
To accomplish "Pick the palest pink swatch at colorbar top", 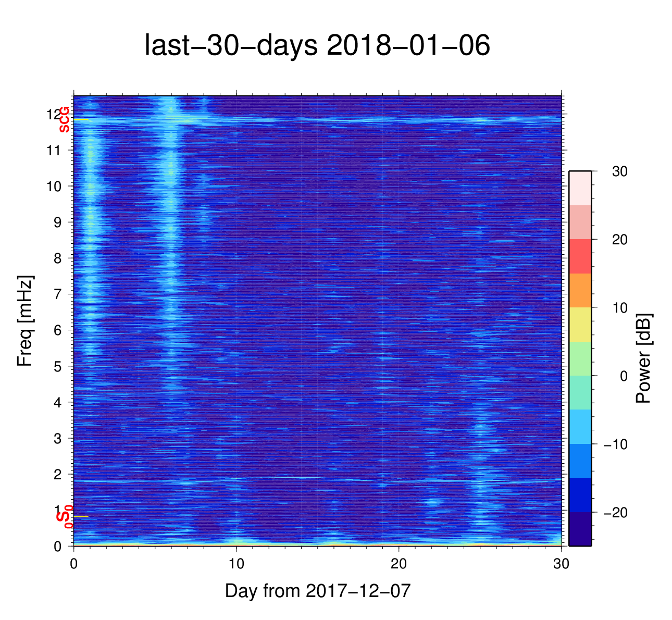I will click(580, 188).
